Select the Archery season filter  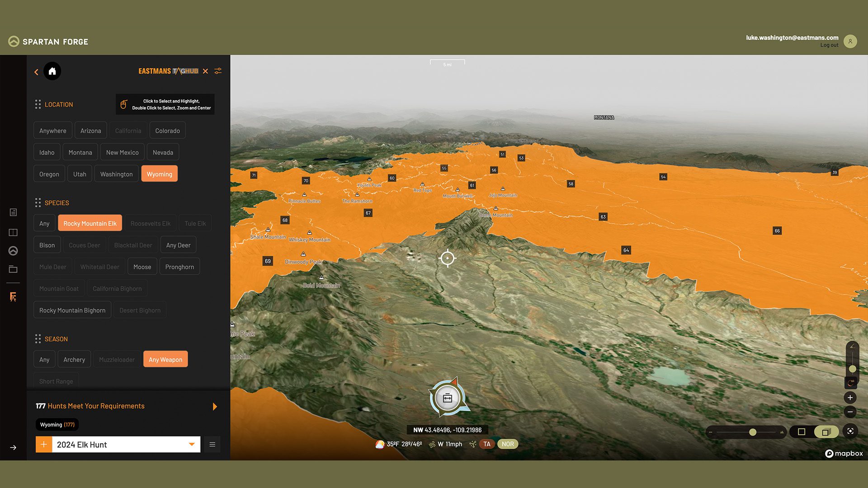[74, 360]
